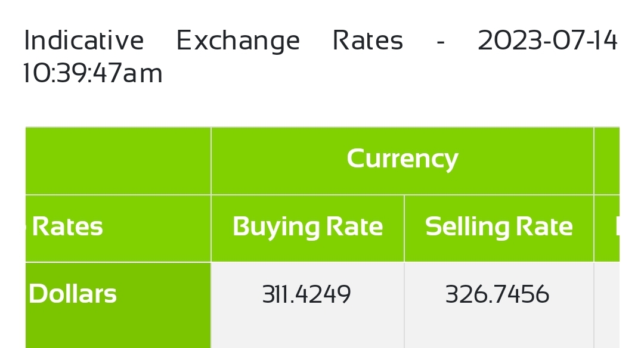The width and height of the screenshot is (644, 348).
Task: Click cut-off header cell right of Currency
Action: [x=607, y=160]
